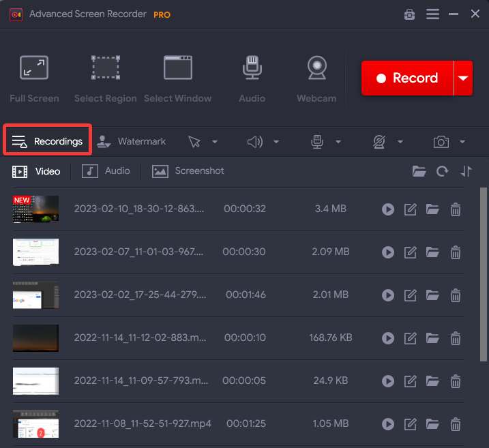Select file name 2023-02-07_11-01-03-967....
Screen dimensions: 489x448
coord(138,252)
